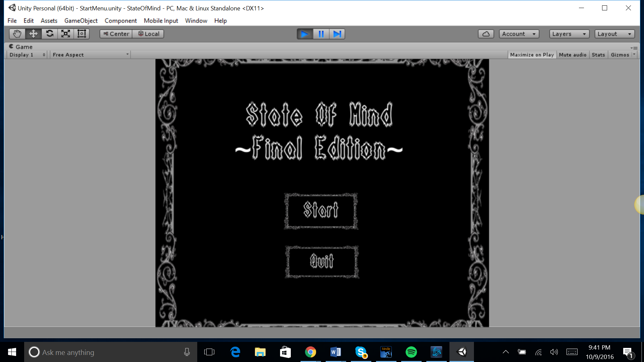The width and height of the screenshot is (644, 362).
Task: Open Task View on taskbar
Action: [x=209, y=352]
